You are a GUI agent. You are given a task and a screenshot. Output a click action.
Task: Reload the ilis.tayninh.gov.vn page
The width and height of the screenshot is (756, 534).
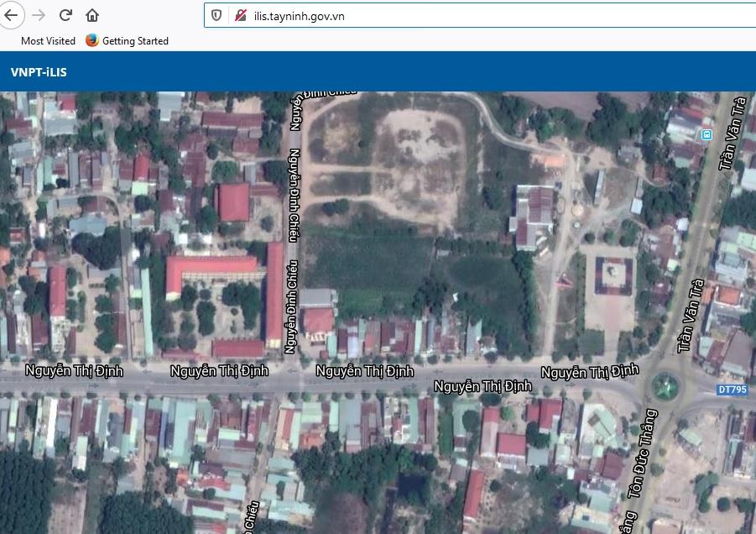[x=65, y=15]
